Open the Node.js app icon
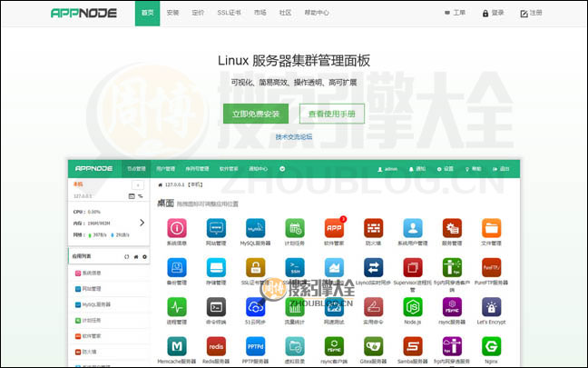588x368 pixels. point(412,306)
